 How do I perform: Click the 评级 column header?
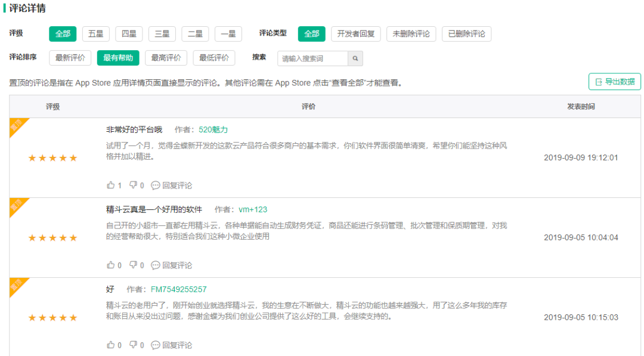[52, 107]
